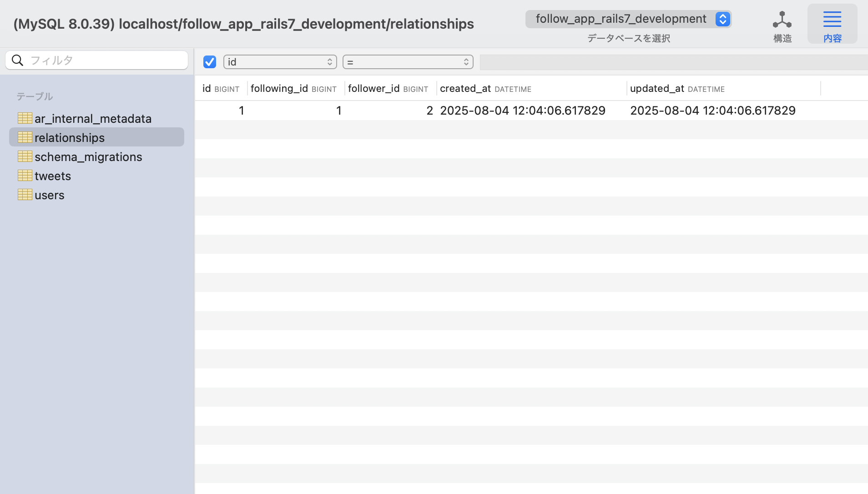Select the users table

(x=96, y=195)
